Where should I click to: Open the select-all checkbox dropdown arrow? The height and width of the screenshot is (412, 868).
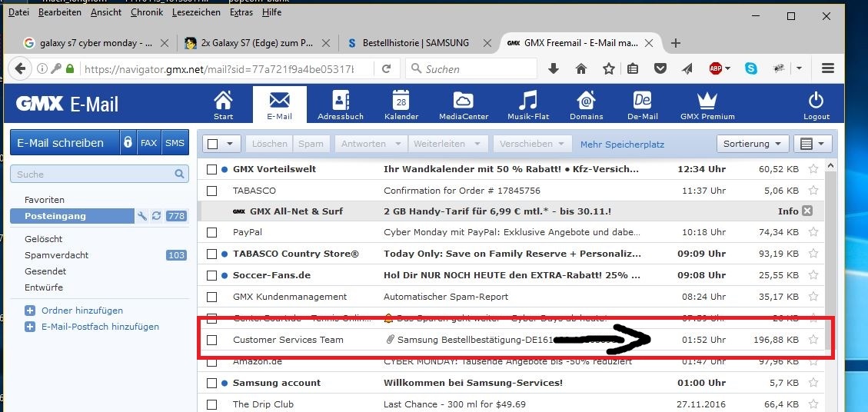[230, 144]
